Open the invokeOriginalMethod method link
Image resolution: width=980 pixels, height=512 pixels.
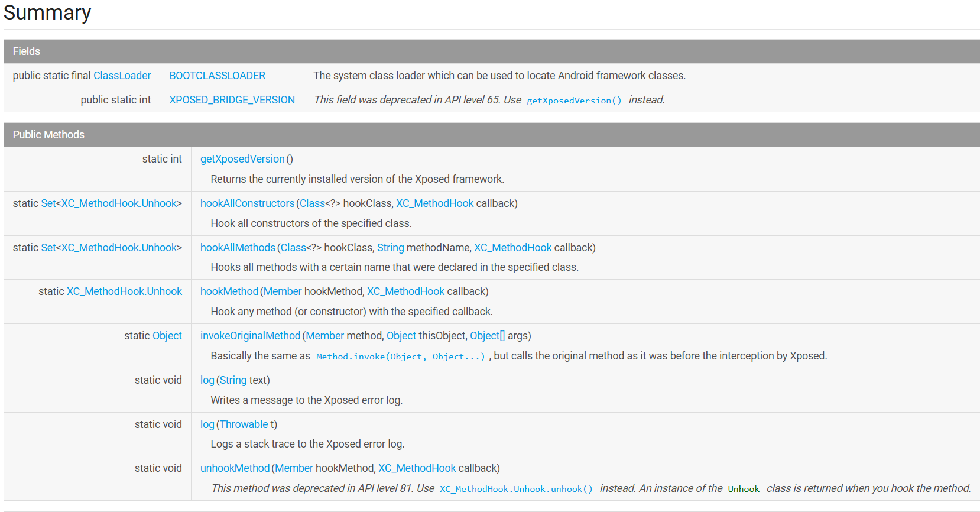click(250, 336)
